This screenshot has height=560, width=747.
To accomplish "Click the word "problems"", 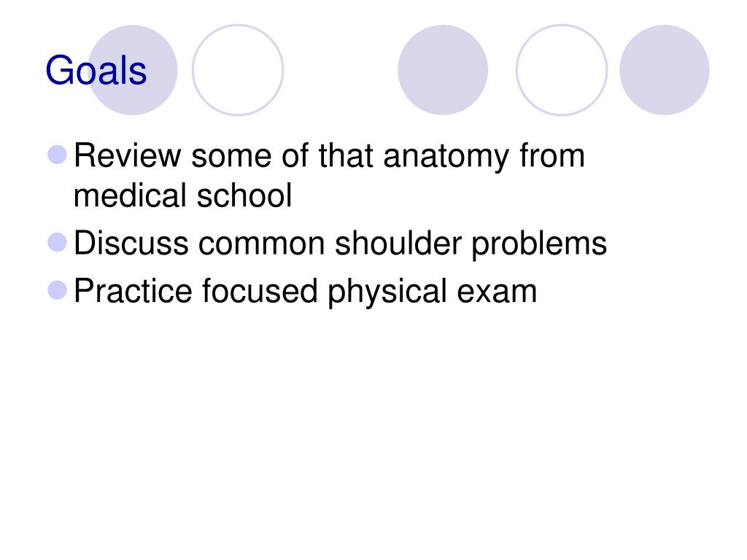I will tap(539, 245).
